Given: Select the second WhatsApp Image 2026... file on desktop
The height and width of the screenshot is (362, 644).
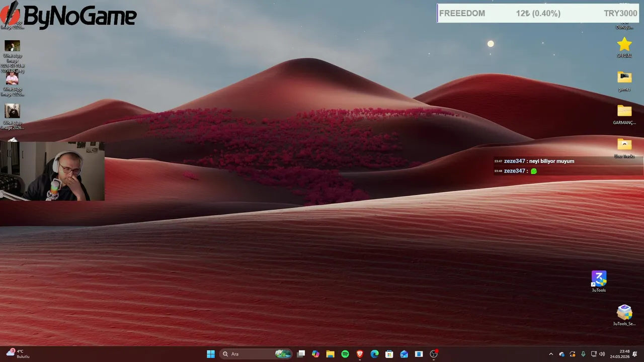Looking at the screenshot, I should (12, 84).
